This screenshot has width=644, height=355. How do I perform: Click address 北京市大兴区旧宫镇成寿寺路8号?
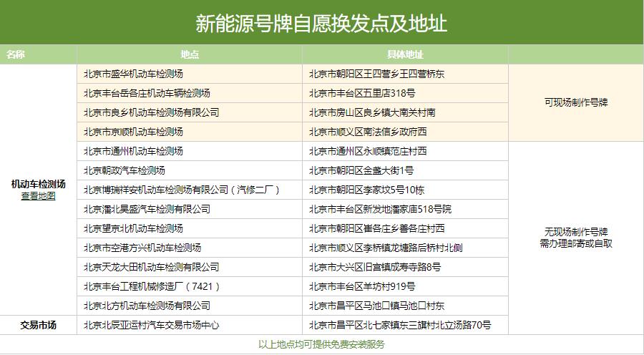(x=375, y=267)
